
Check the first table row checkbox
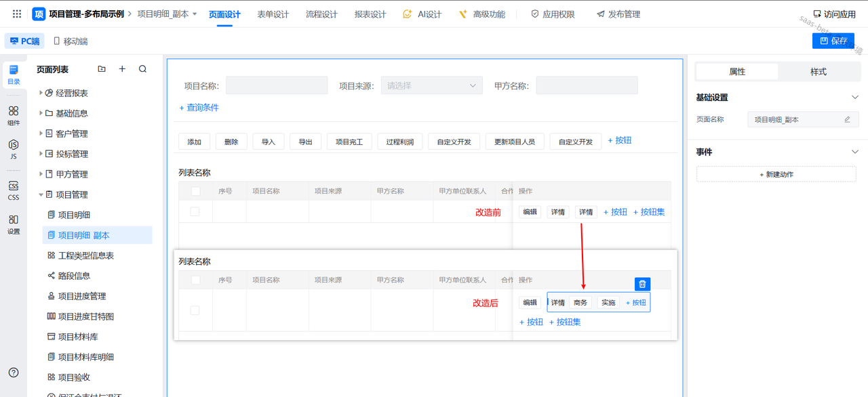(x=195, y=212)
